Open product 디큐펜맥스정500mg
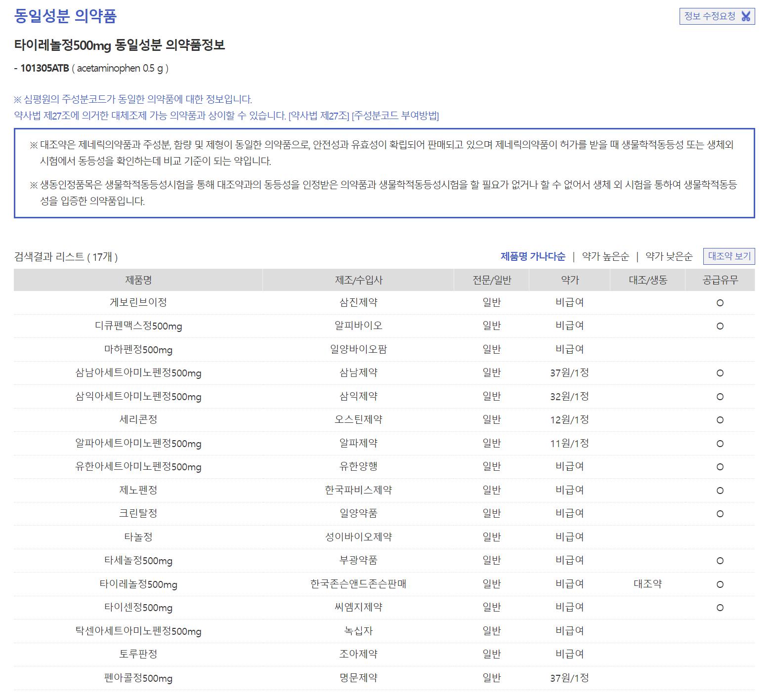This screenshot has width=772, height=700. (x=138, y=326)
